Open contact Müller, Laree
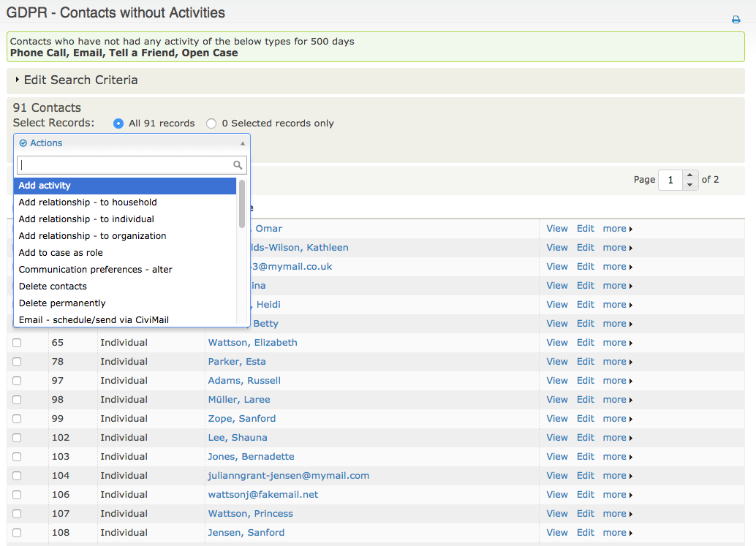Viewport: 756px width, 546px height. pos(239,400)
